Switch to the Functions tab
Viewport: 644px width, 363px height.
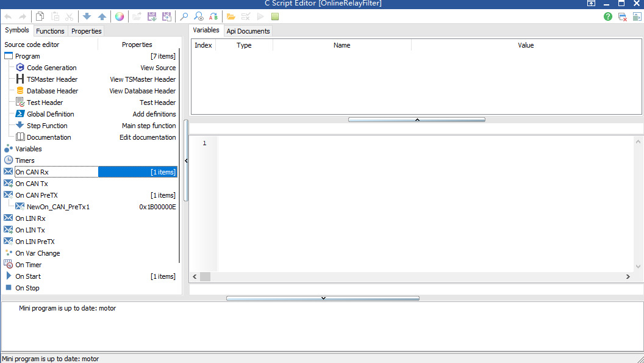coord(50,31)
